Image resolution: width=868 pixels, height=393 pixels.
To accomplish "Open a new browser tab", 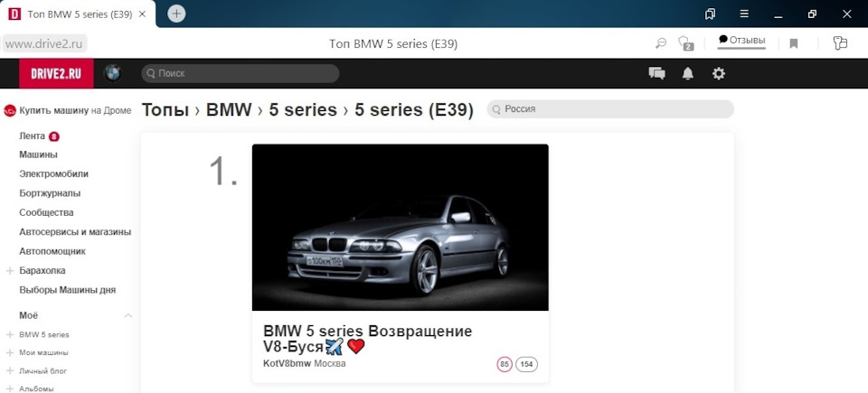I will [176, 14].
